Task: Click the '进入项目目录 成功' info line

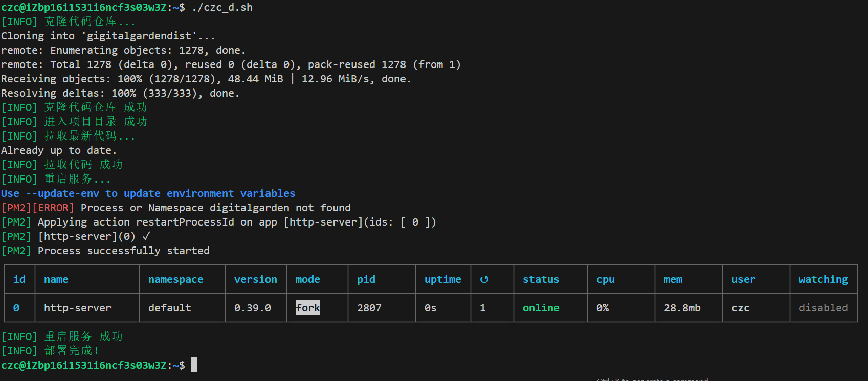Action: [x=74, y=122]
